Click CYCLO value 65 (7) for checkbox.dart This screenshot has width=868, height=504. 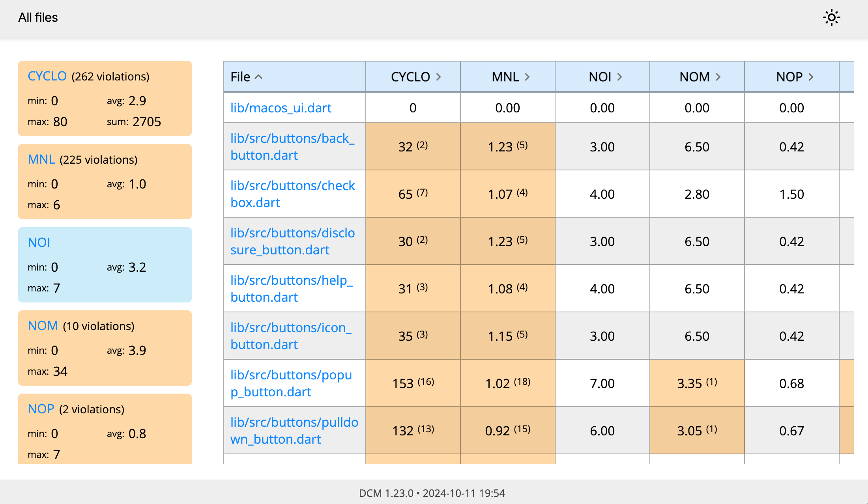click(413, 194)
